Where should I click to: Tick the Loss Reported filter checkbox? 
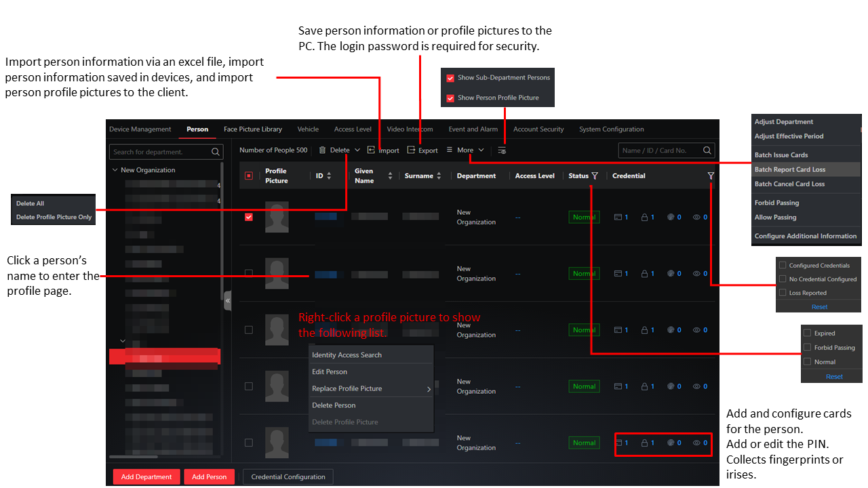[x=783, y=293]
